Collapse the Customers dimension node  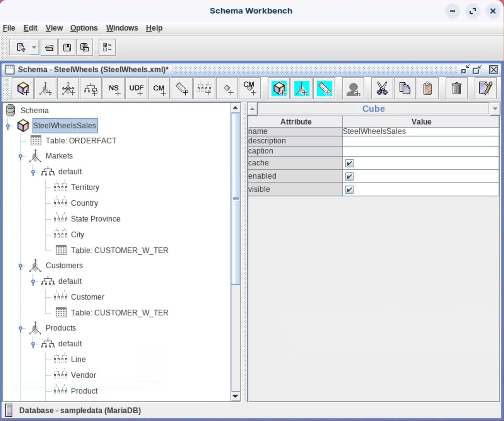point(21,266)
